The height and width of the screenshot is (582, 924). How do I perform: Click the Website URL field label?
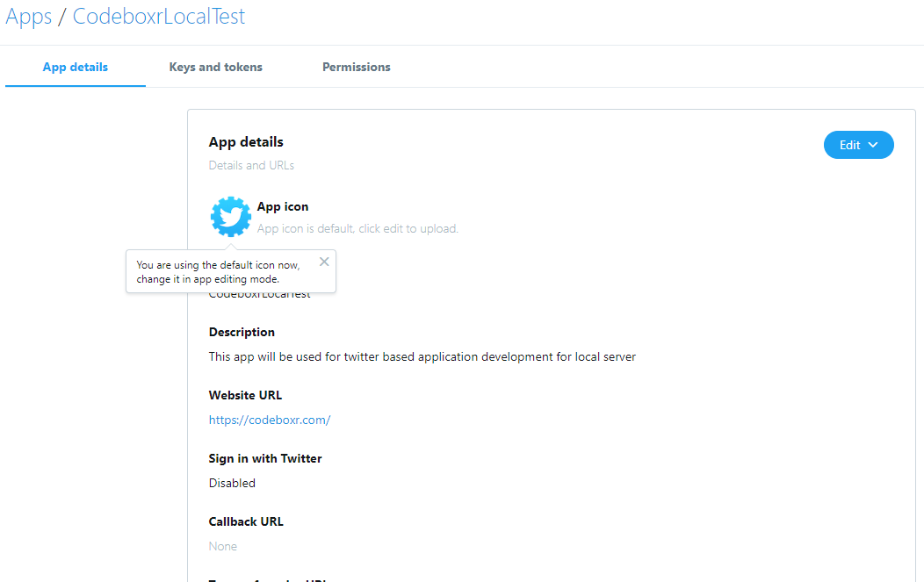[x=245, y=395]
